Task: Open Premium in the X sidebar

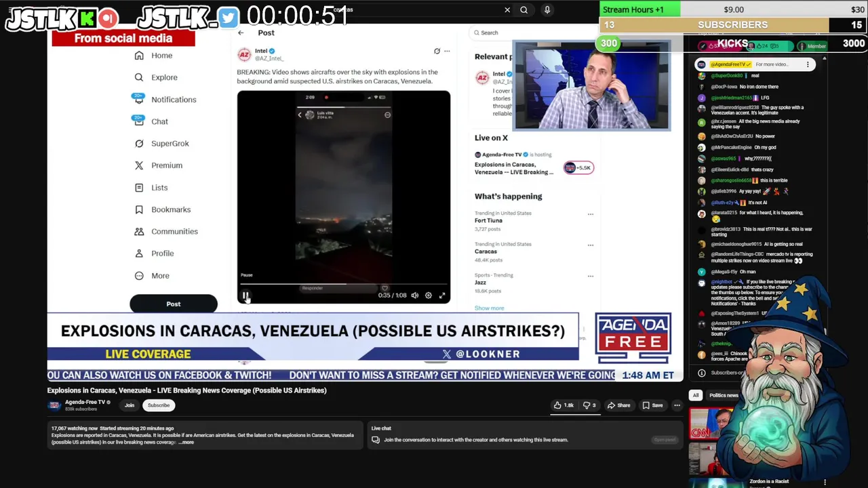Action: pos(159,165)
